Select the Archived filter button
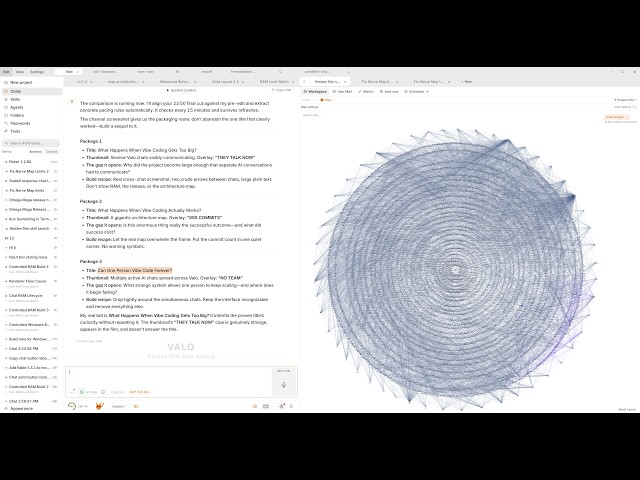The width and height of the screenshot is (640, 480). 36,152
